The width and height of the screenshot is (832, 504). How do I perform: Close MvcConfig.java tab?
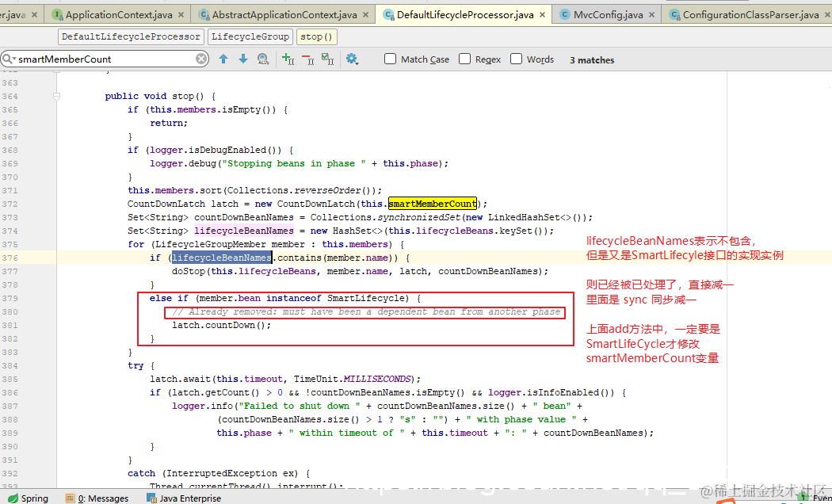tap(651, 15)
